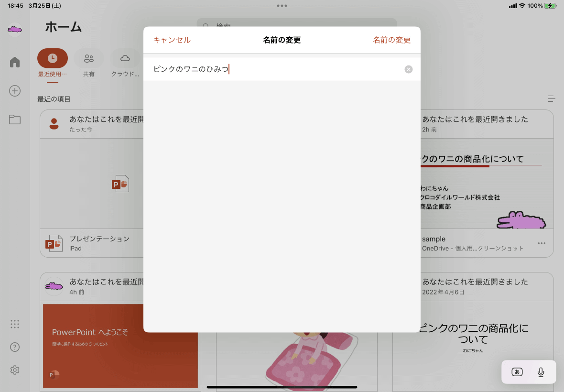Start dictation with microphone icon
Image resolution: width=564 pixels, height=392 pixels.
pos(541,372)
